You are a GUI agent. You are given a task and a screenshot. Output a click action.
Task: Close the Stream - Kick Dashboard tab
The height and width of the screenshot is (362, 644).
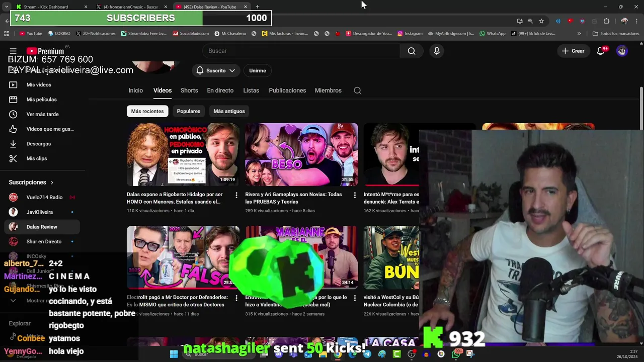(x=86, y=7)
